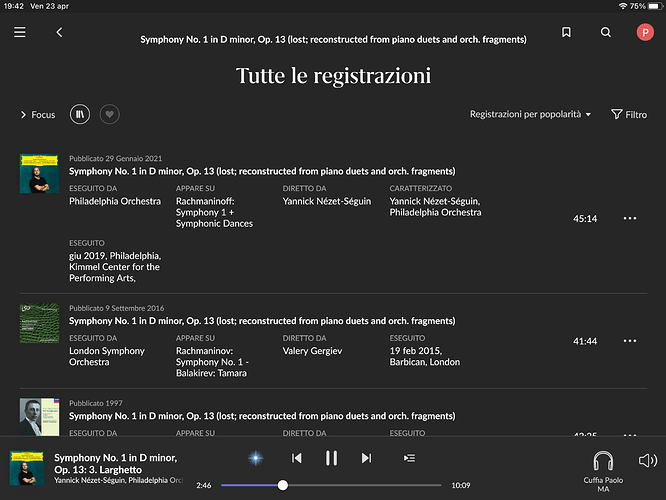Click the Wi-Fi status icon
The image size is (666, 500).
click(x=623, y=6)
